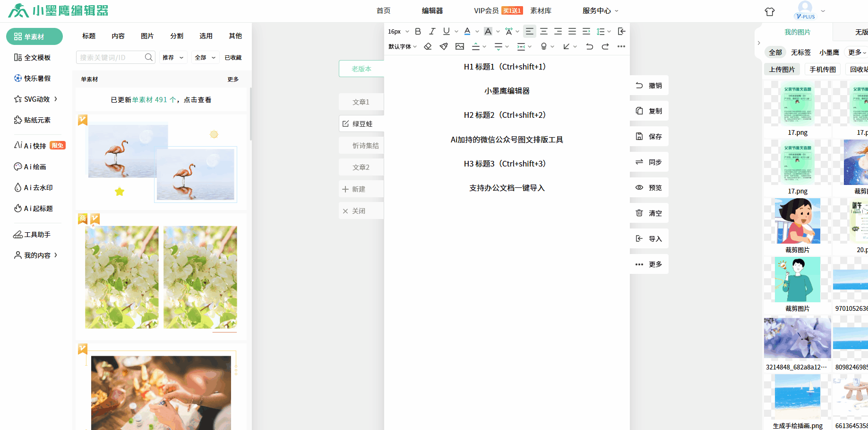
Task: Click the space-before-paragraph icon
Action: point(476,46)
